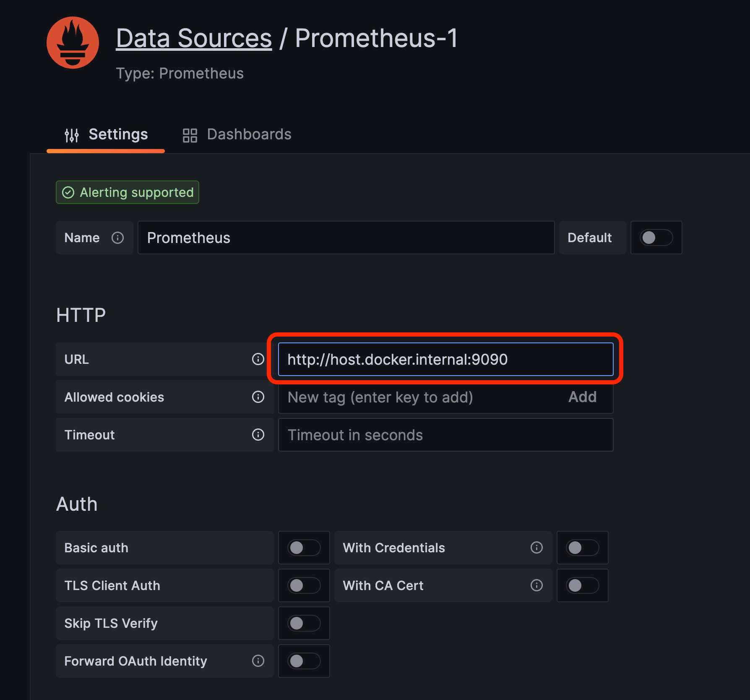750x700 pixels.
Task: Click the Allowed cookies info icon
Action: tap(258, 397)
